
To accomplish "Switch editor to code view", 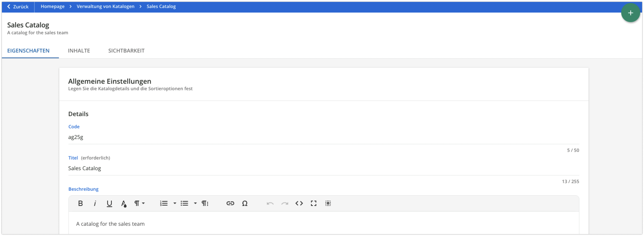I will [299, 203].
